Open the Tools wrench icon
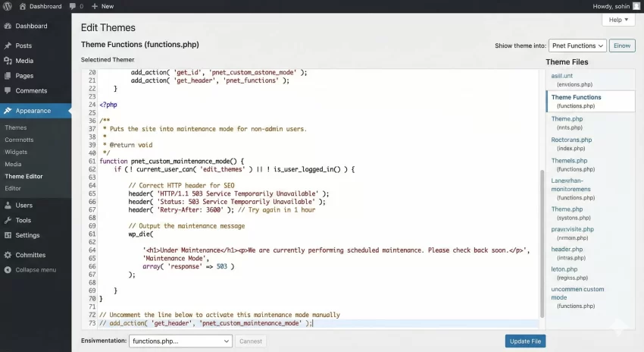 pyautogui.click(x=8, y=220)
